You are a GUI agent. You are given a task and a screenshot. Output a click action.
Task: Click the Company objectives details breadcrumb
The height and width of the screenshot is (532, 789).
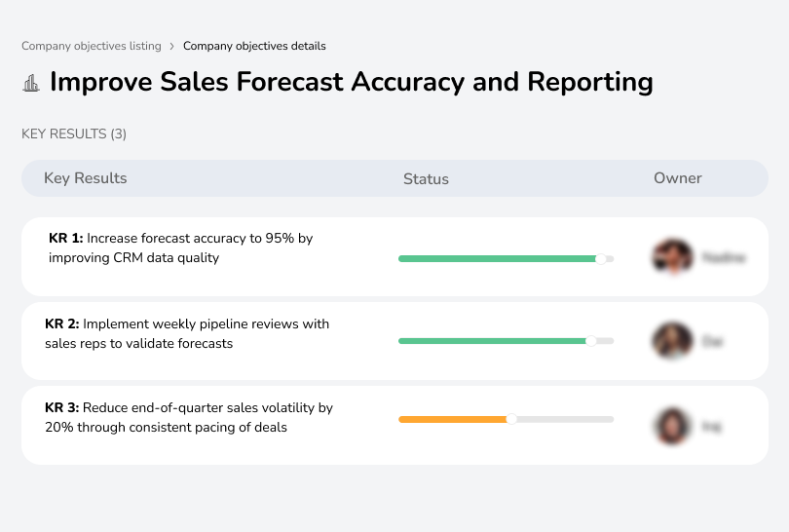[x=254, y=46]
